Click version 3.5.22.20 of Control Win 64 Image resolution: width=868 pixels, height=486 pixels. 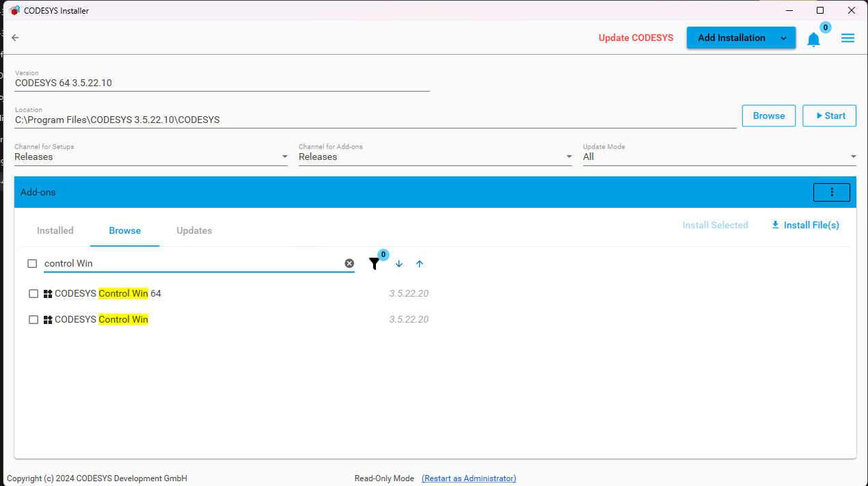(409, 294)
